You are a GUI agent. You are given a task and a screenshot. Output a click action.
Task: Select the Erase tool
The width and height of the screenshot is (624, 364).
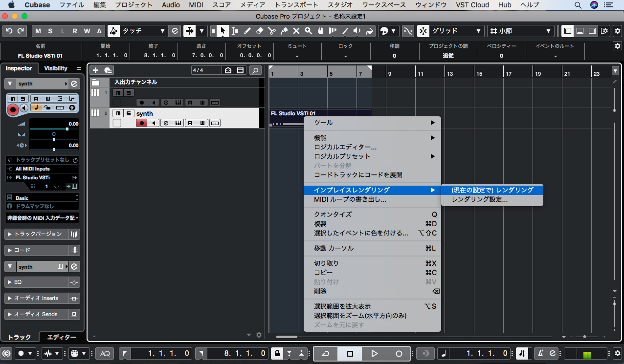click(x=260, y=31)
